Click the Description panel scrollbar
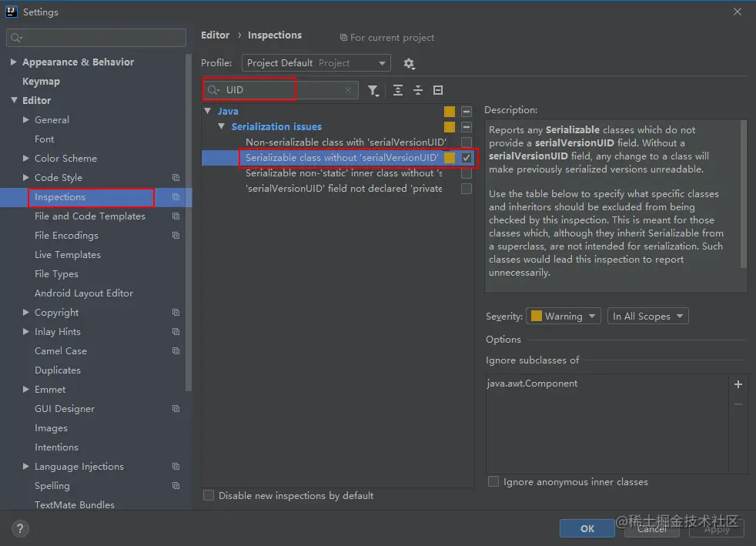 (x=744, y=194)
